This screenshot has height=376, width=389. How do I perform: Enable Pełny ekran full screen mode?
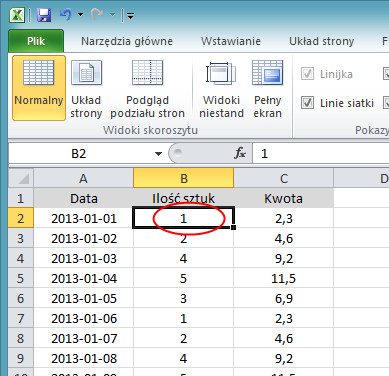(267, 88)
